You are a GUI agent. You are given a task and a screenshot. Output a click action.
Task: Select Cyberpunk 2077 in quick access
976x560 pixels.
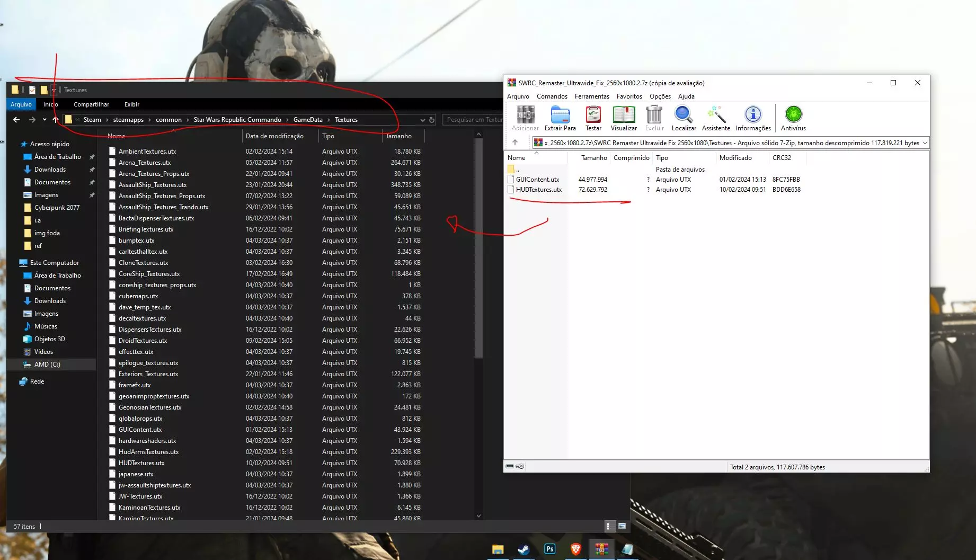pyautogui.click(x=57, y=208)
